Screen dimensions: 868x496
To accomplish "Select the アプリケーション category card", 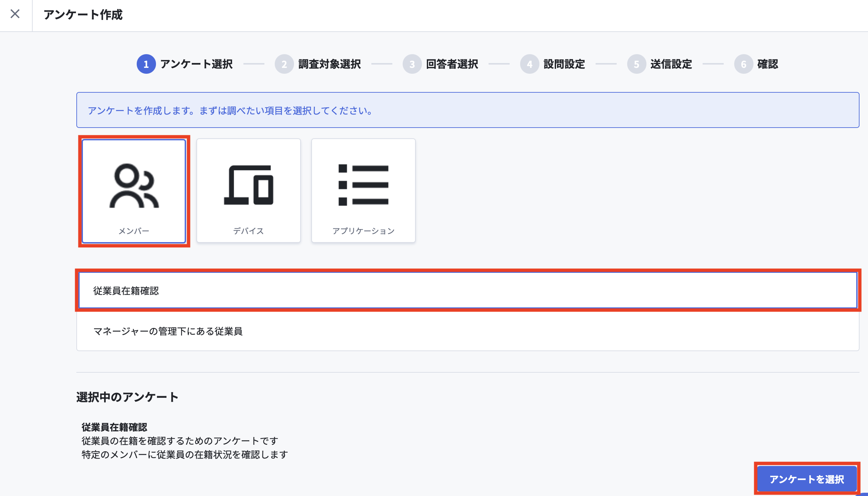I will coord(363,191).
